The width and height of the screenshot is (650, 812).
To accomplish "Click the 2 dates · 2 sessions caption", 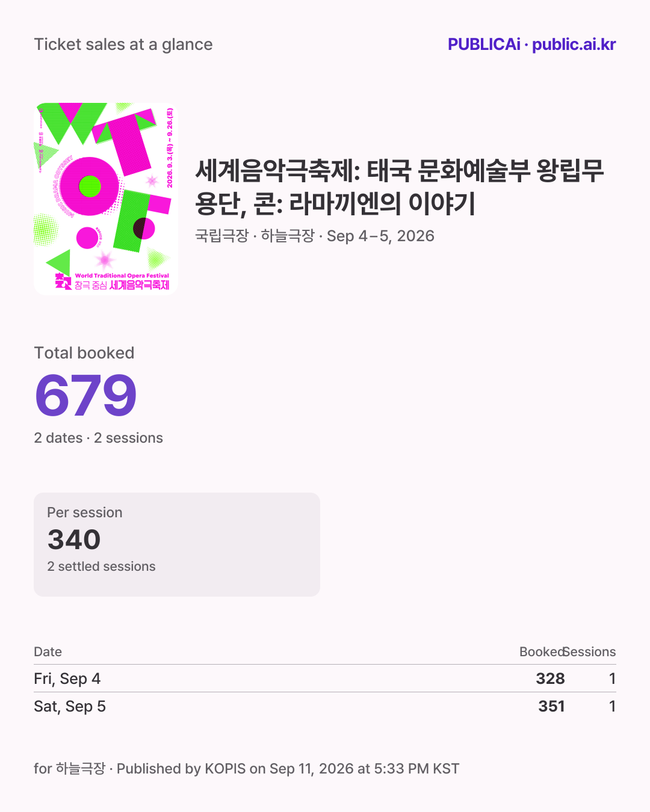I will tap(99, 438).
